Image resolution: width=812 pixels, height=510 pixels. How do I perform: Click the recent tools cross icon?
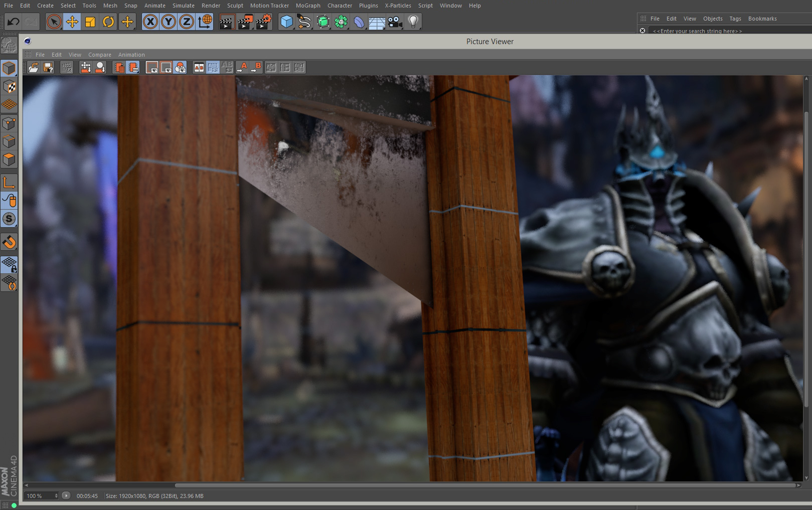[127, 22]
